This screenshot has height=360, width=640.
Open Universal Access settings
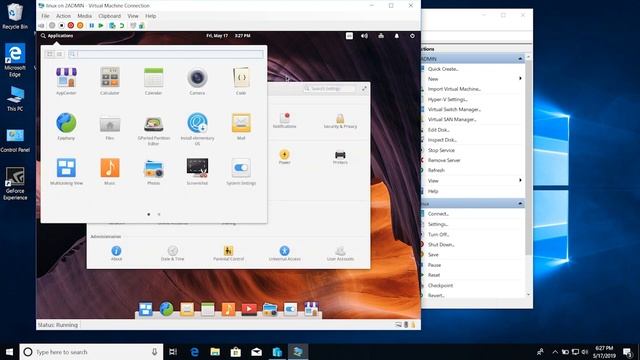(x=284, y=253)
